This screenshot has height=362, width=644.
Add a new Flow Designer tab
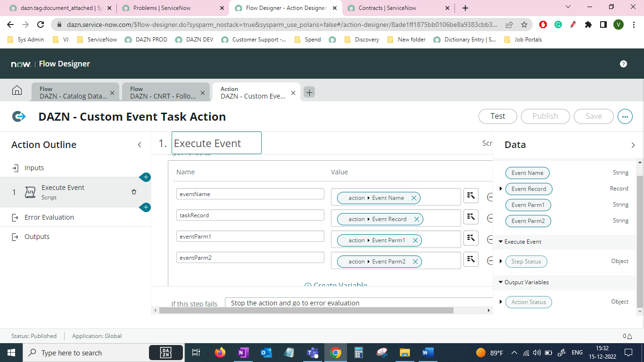[x=309, y=92]
